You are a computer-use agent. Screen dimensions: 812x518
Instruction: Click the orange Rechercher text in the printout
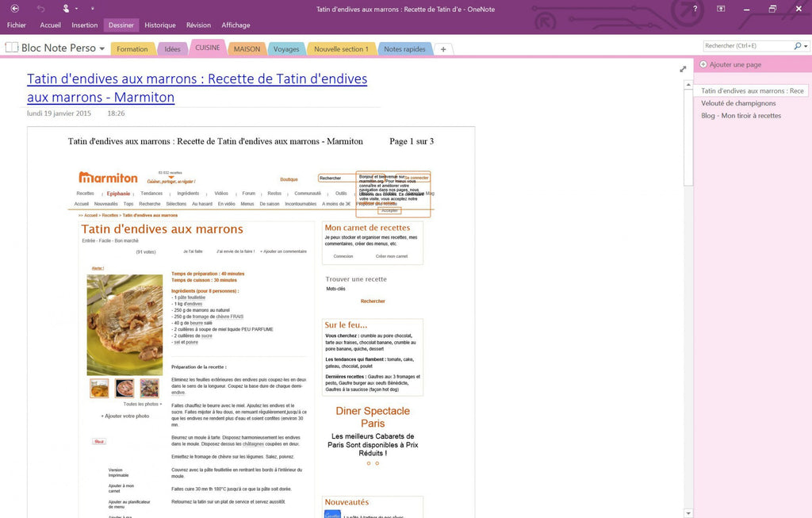pos(373,301)
